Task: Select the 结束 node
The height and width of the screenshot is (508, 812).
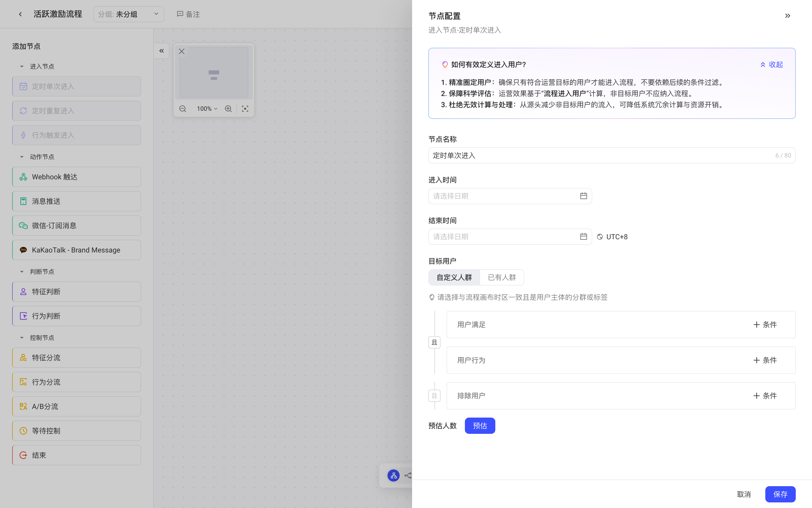Action: coord(76,455)
